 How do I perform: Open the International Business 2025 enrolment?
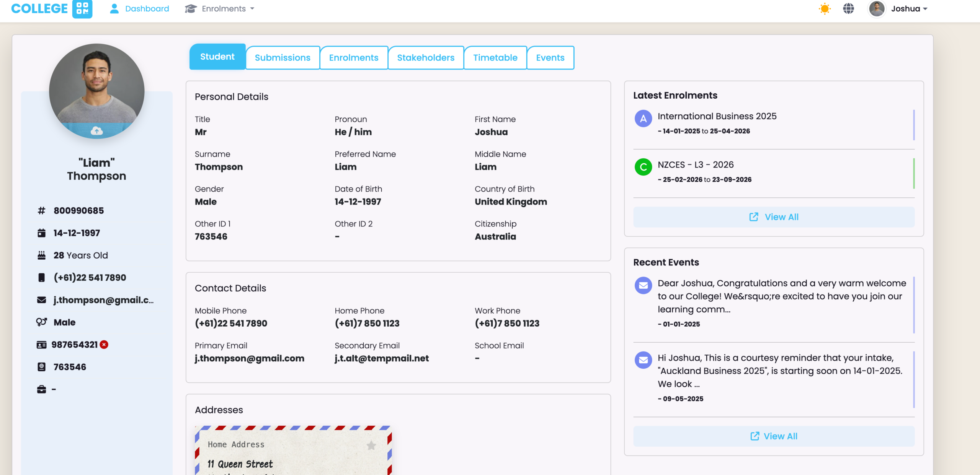click(x=717, y=116)
